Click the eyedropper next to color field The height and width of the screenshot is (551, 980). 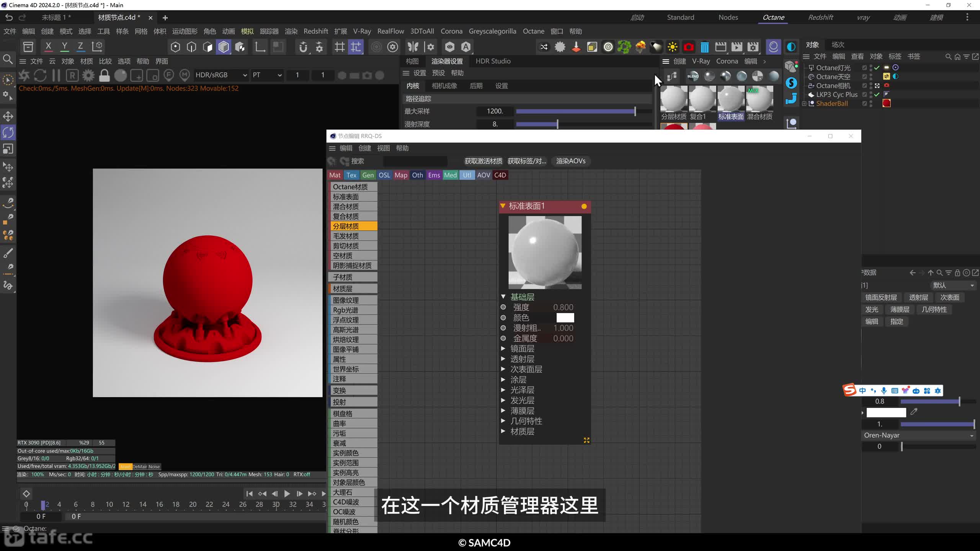[914, 412]
